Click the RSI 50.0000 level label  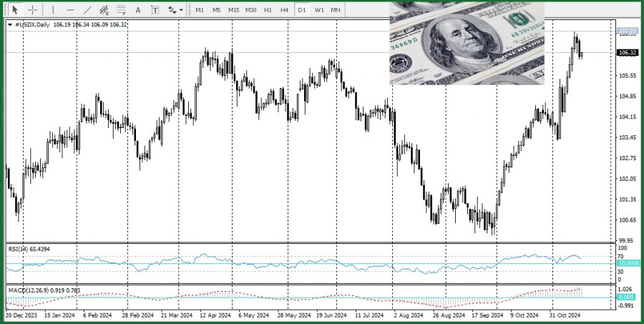pyautogui.click(x=628, y=263)
